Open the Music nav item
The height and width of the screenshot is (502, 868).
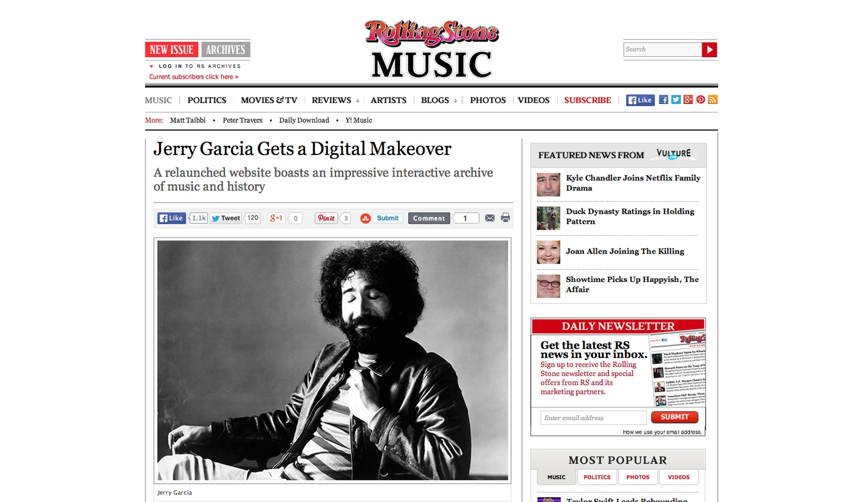(158, 100)
